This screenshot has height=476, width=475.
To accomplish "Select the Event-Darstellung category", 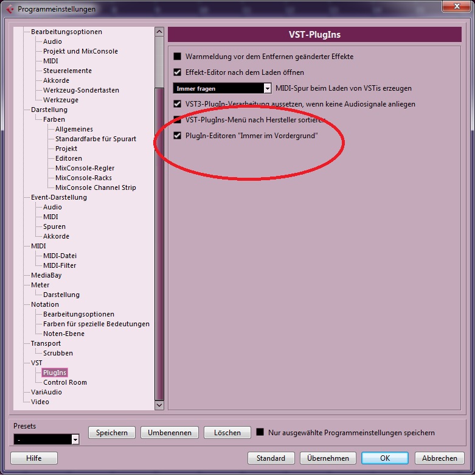I will 59,197.
